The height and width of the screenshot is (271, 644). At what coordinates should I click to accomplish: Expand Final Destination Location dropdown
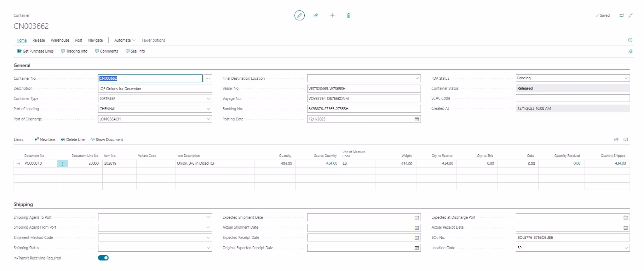[417, 78]
